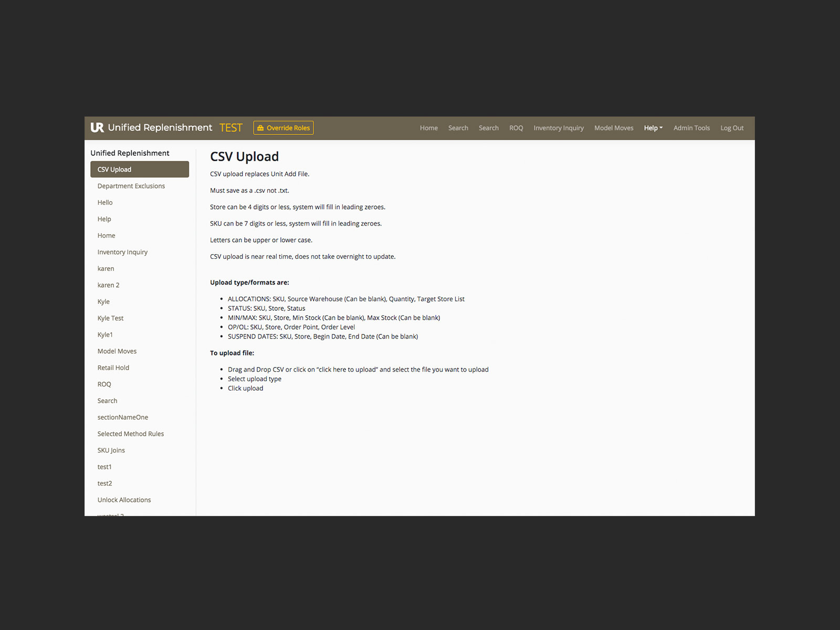840x630 pixels.
Task: Click 'Click upload' bullet
Action: (246, 388)
